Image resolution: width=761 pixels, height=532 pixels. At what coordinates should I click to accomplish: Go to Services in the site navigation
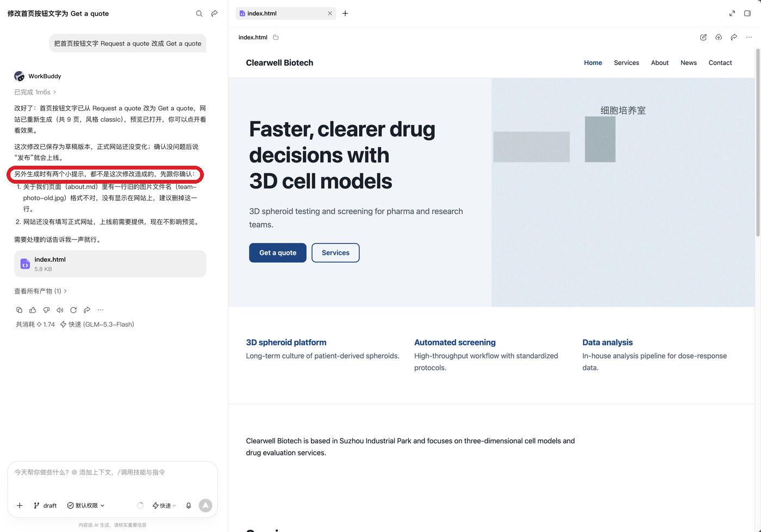click(626, 62)
